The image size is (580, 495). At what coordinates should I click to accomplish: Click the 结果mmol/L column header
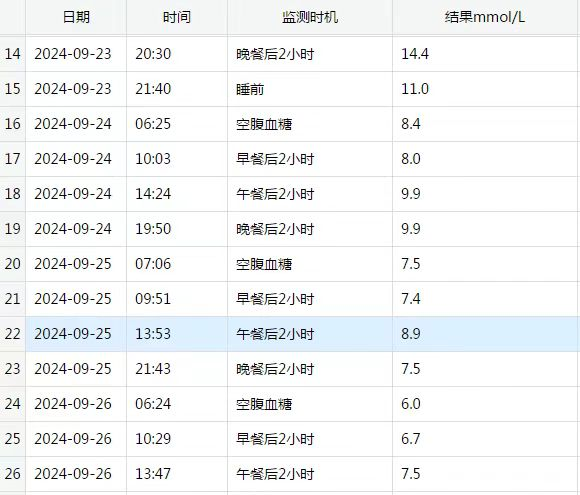coord(486,17)
